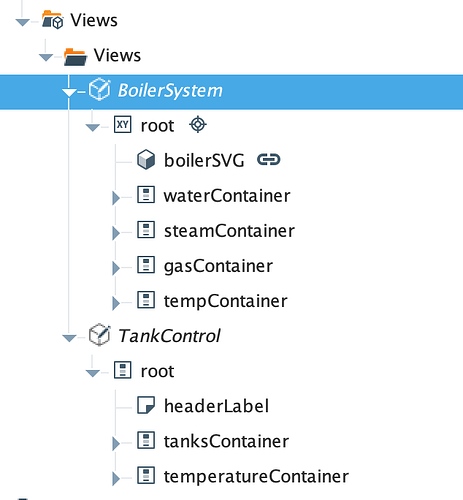
Task: Click the top Views project folder icon
Action: [53, 20]
